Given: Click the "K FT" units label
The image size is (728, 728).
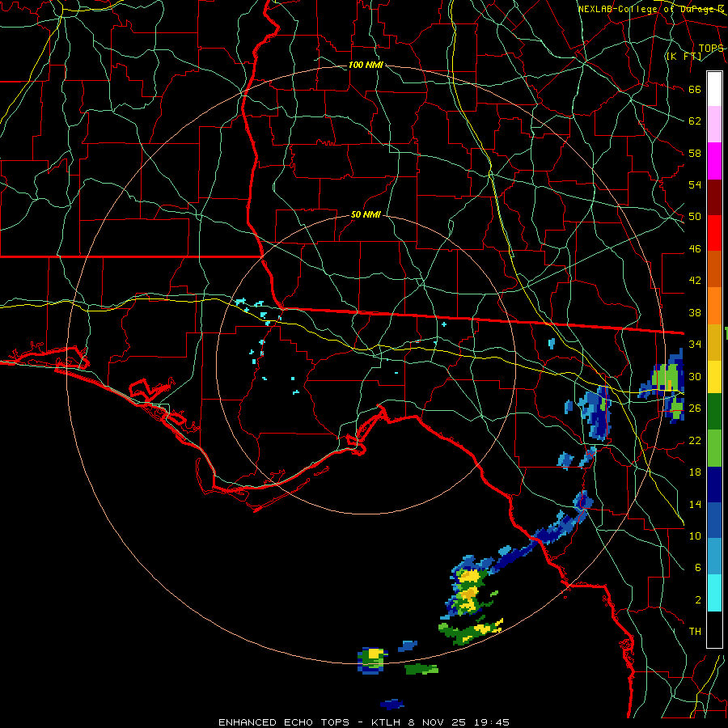Looking at the screenshot, I should point(684,57).
